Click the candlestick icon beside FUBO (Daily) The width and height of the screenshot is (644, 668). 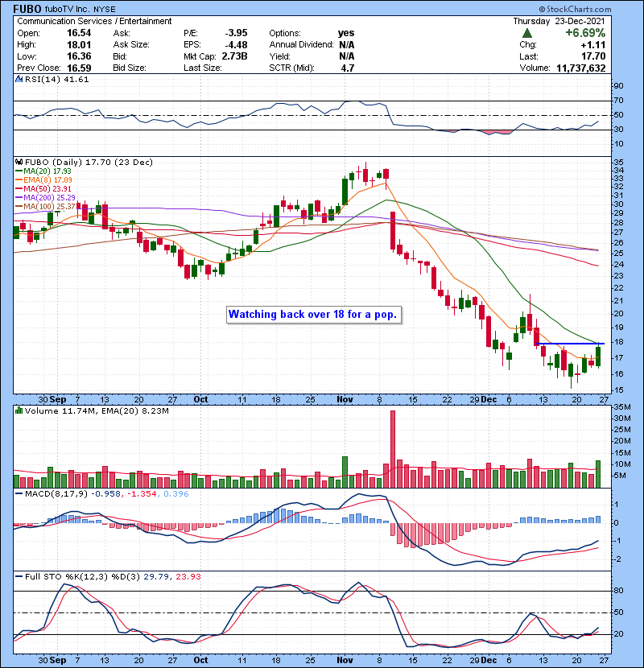click(19, 162)
